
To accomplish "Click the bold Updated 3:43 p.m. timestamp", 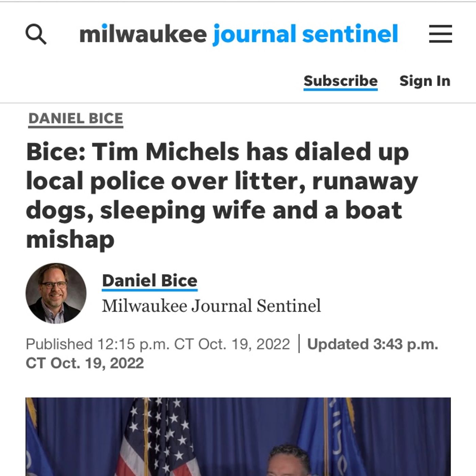I will coord(373,344).
